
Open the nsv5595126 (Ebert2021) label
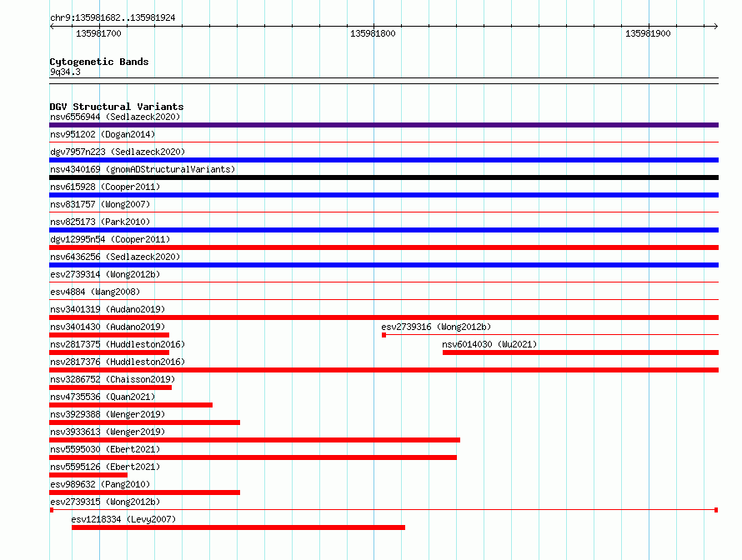tap(105, 467)
